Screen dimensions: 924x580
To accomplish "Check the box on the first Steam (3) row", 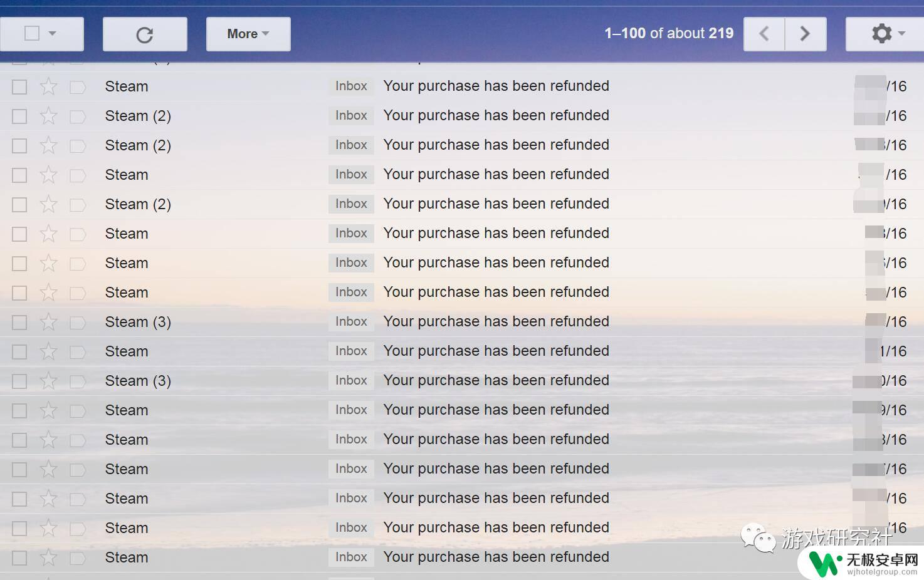I will tap(19, 322).
